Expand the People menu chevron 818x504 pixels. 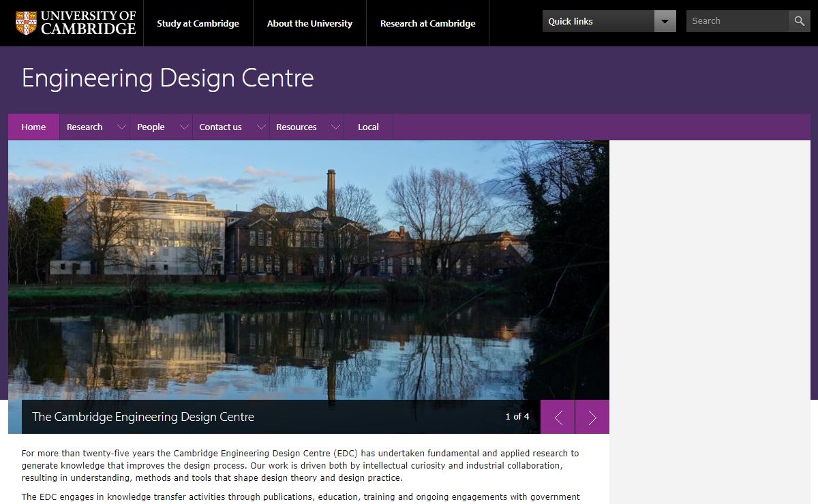pos(184,127)
